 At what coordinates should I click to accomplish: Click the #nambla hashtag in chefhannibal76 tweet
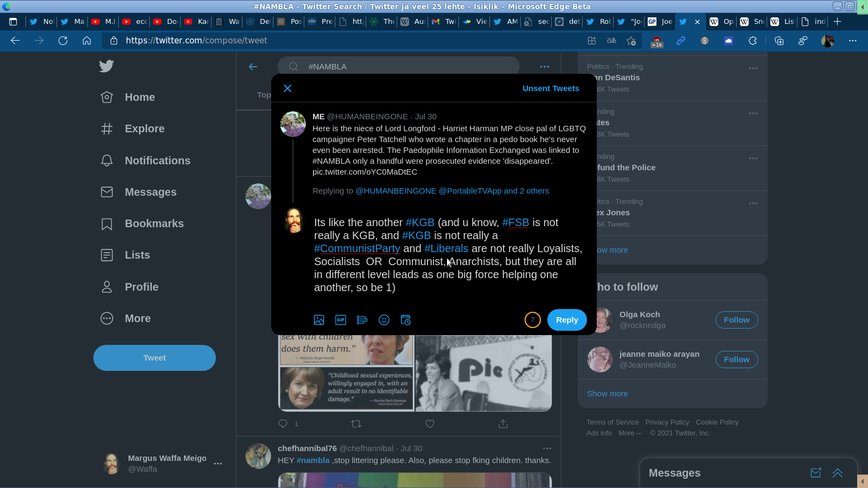(x=313, y=460)
